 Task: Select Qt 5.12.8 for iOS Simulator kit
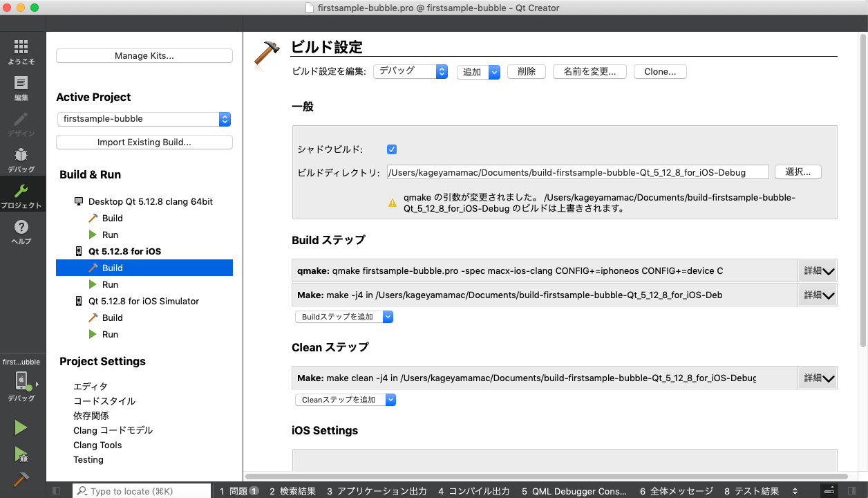pyautogui.click(x=143, y=301)
